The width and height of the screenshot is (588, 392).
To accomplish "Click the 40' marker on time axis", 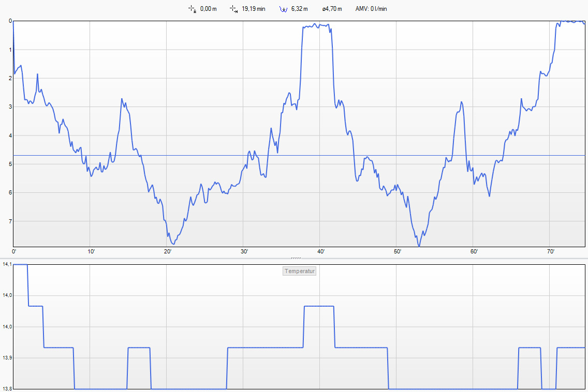I will pyautogui.click(x=321, y=252).
